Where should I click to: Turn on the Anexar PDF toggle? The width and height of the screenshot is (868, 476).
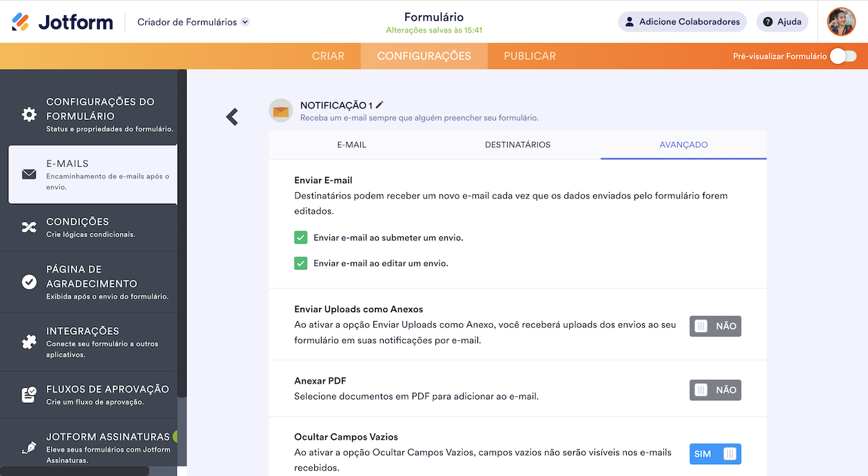715,390
